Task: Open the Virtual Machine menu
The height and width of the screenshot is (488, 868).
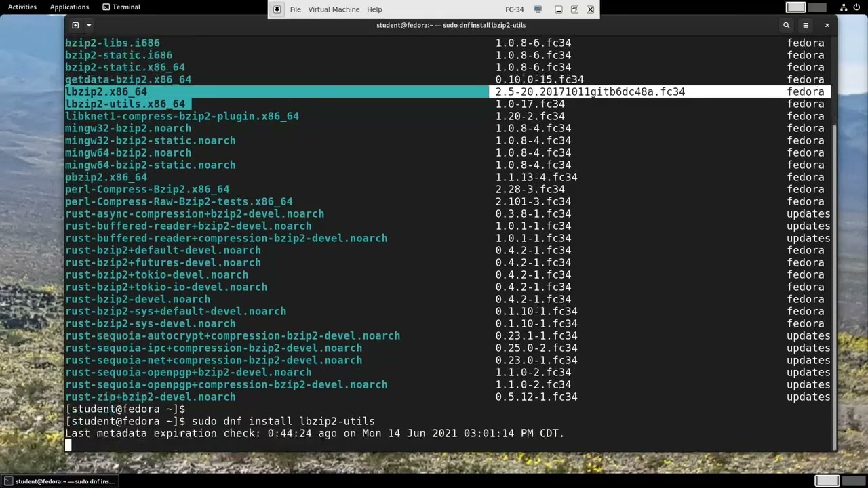Action: pyautogui.click(x=334, y=9)
